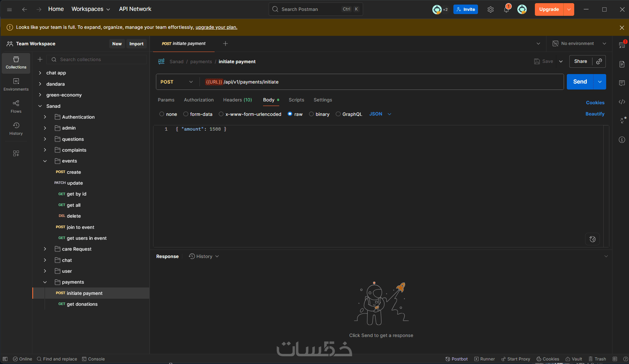
Task: Open the user avatar menu
Action: click(x=522, y=9)
